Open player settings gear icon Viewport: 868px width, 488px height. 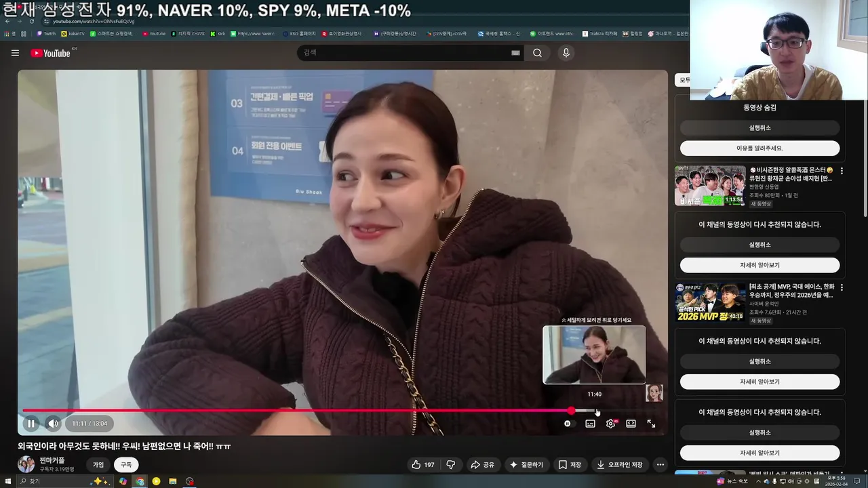tap(610, 424)
